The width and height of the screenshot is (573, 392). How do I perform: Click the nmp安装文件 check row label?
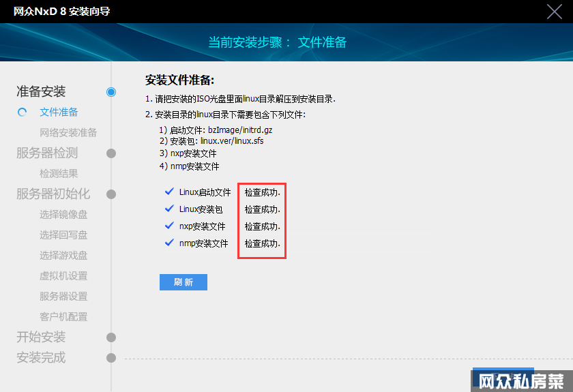[203, 243]
